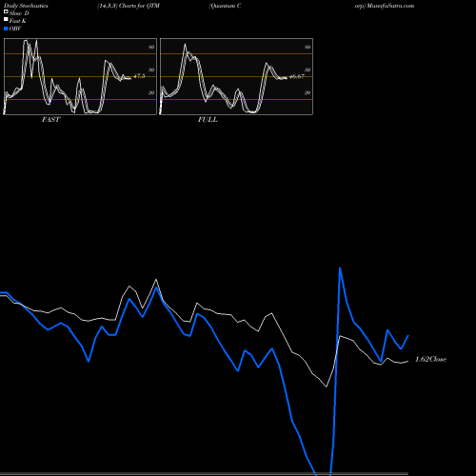Click the OBV spike peak on the blue line

click(x=340, y=268)
